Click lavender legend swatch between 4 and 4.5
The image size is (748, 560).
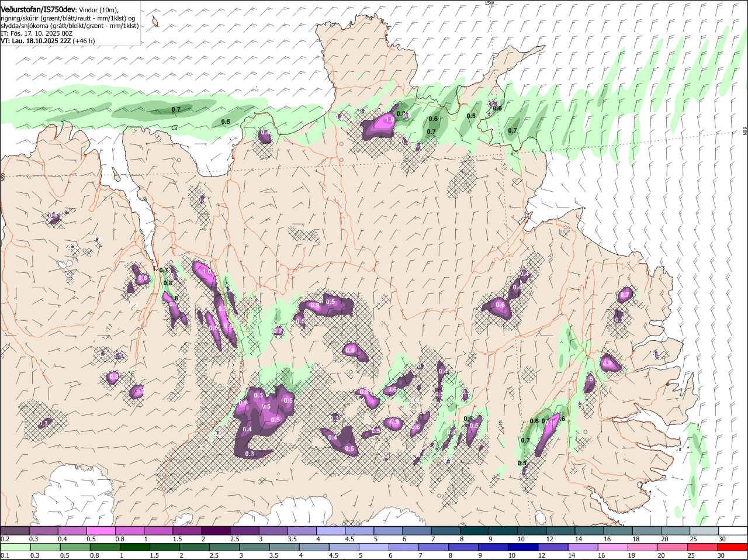tap(330, 530)
